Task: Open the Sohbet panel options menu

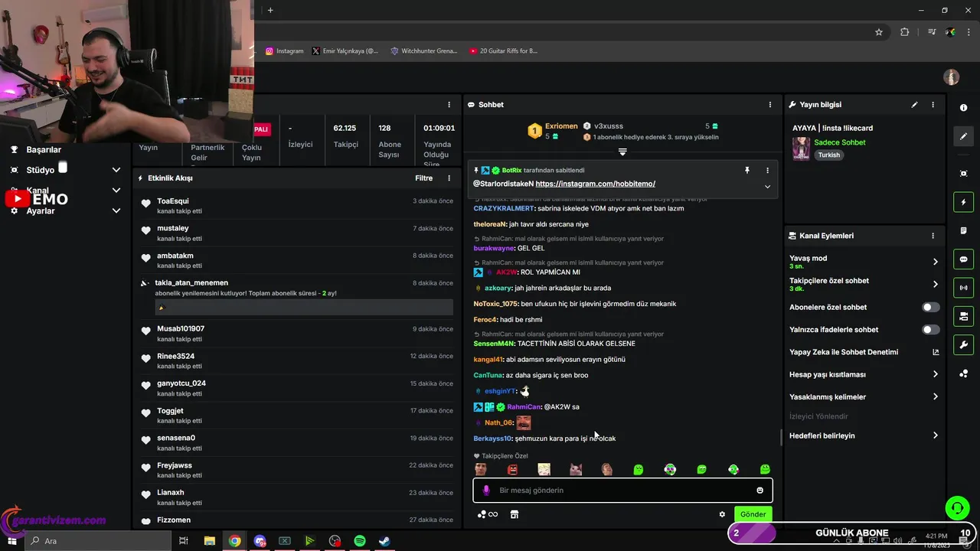Action: [770, 105]
